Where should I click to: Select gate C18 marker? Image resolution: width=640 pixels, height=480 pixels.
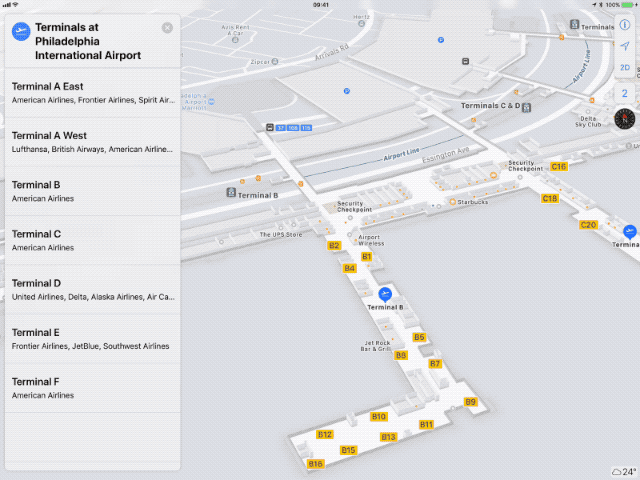click(x=550, y=198)
